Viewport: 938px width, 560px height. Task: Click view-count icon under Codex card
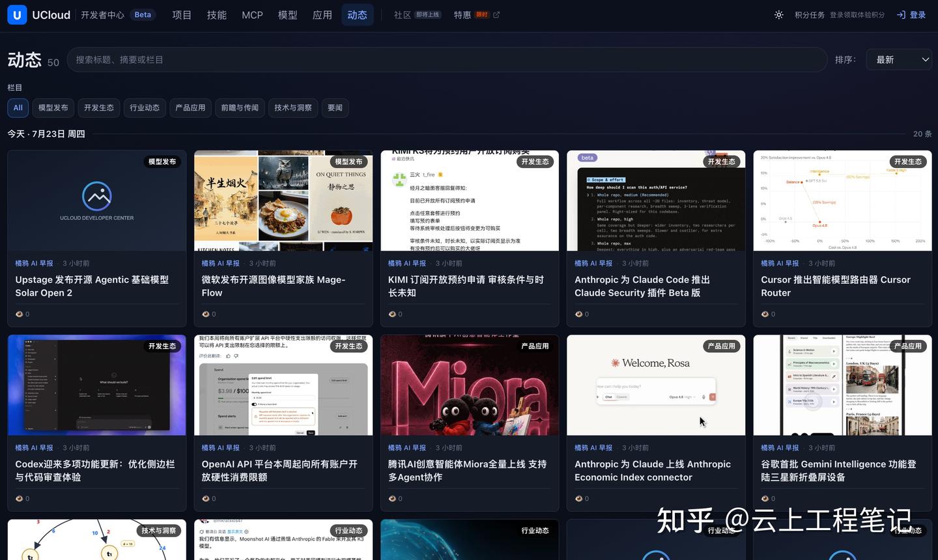tap(20, 499)
